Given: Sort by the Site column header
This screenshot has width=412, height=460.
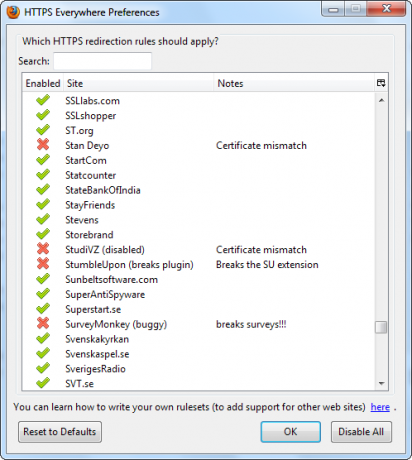Looking at the screenshot, I should click(x=138, y=83).
